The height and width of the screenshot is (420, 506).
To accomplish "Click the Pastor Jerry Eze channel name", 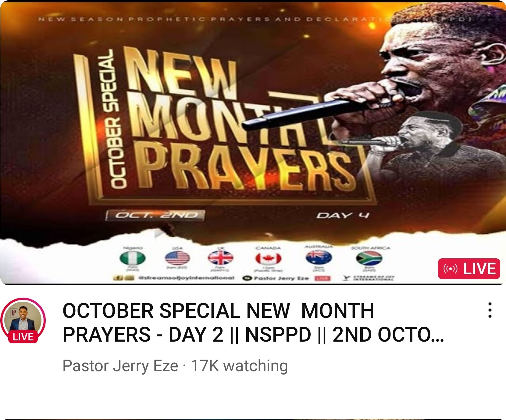I will (120, 365).
